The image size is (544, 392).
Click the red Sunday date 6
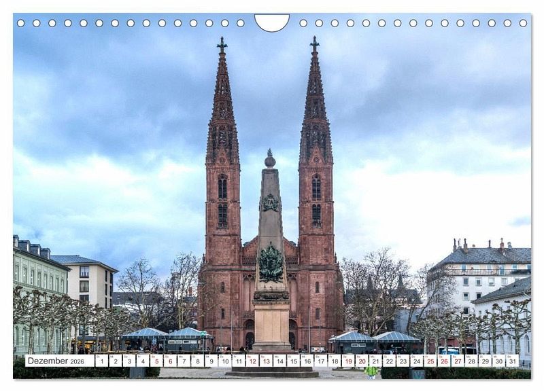[x=170, y=361]
